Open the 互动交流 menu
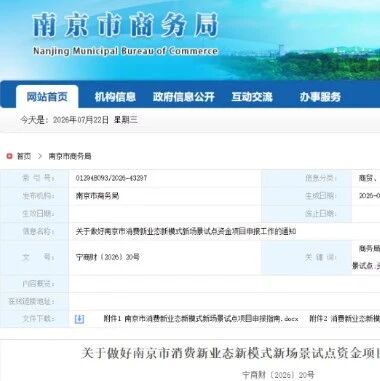Image resolution: width=380 pixels, height=381 pixels. click(252, 97)
